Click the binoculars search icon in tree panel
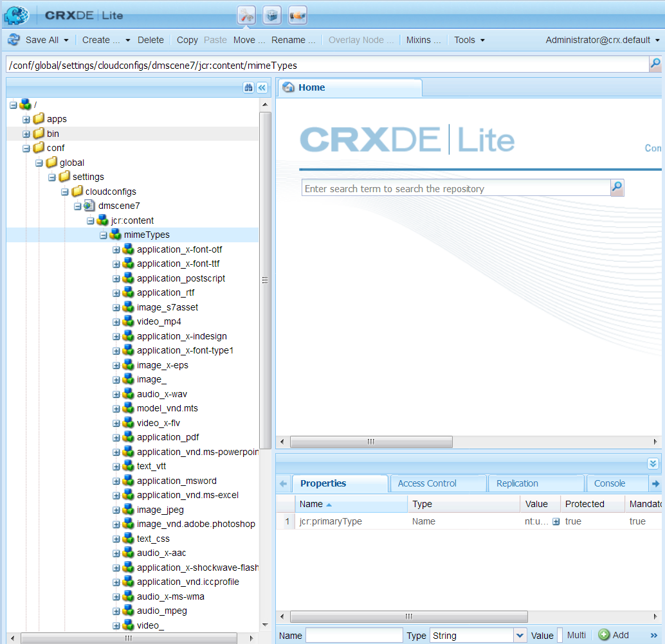The width and height of the screenshot is (665, 644). 248,88
